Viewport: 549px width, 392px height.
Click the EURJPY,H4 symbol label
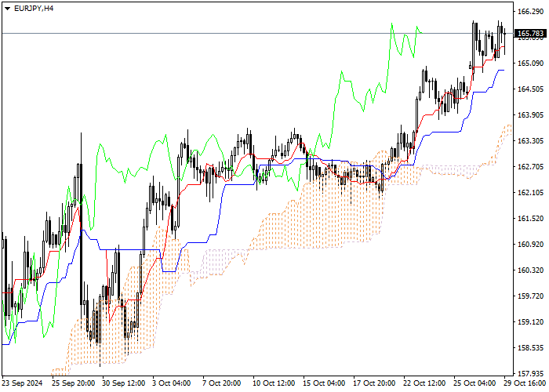click(34, 9)
